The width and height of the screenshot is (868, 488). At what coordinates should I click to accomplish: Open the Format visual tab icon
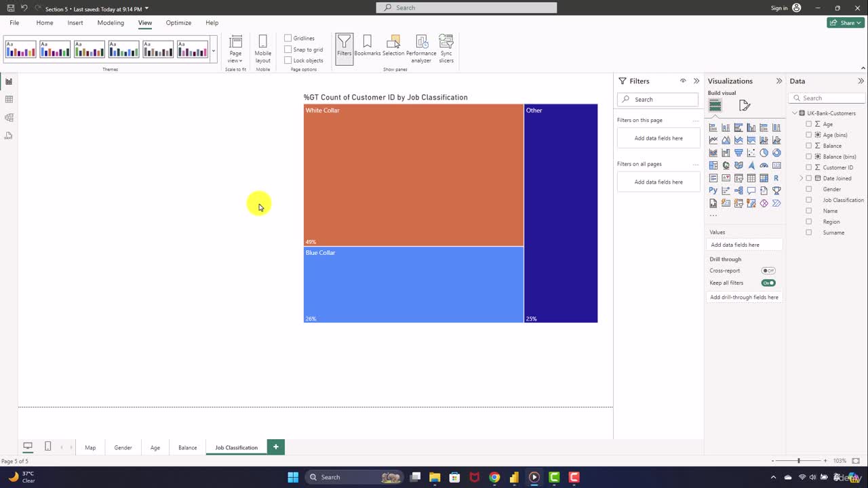pyautogui.click(x=745, y=105)
